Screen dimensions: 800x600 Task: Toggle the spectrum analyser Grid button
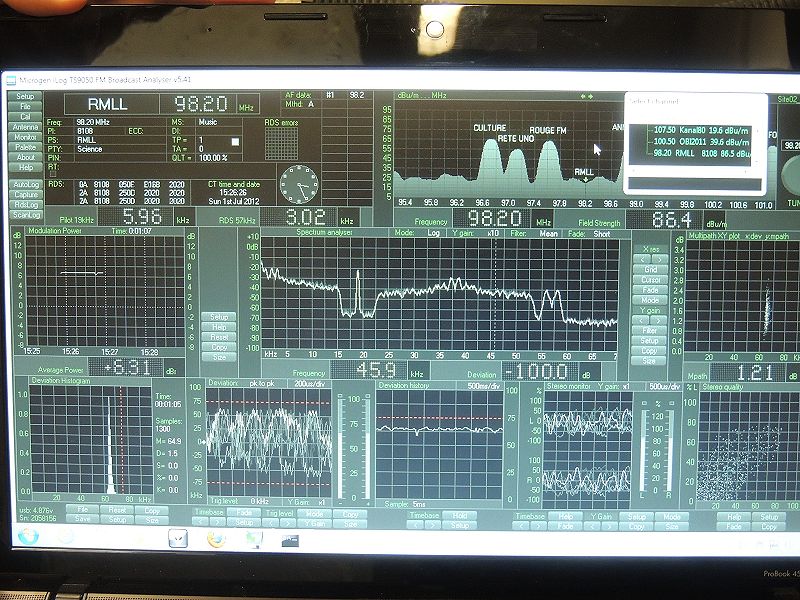pyautogui.click(x=649, y=269)
